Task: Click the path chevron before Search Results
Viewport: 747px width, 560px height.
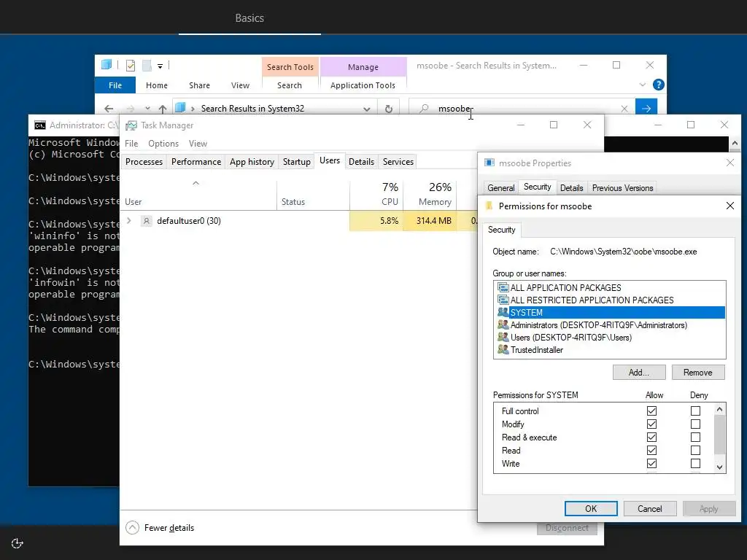Action: coord(193,109)
